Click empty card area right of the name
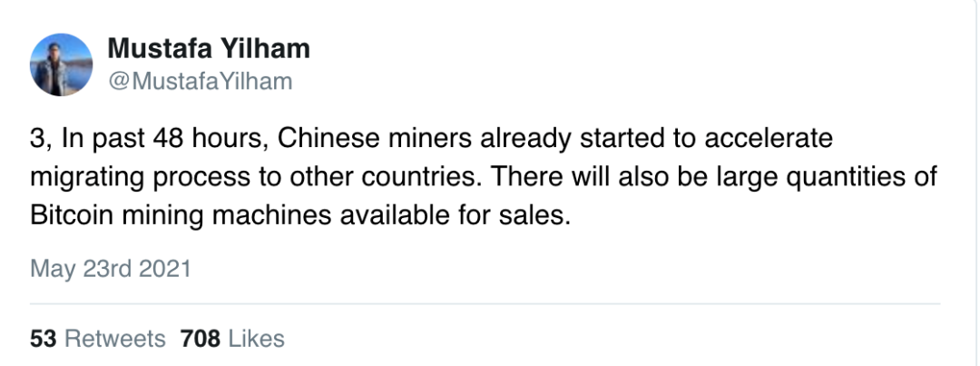 pyautogui.click(x=625, y=63)
